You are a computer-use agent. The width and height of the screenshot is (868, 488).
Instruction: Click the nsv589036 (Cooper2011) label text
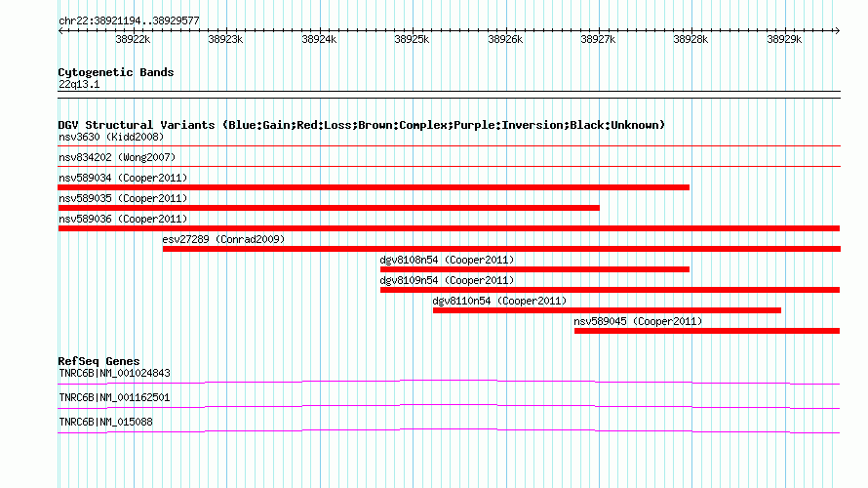(123, 219)
